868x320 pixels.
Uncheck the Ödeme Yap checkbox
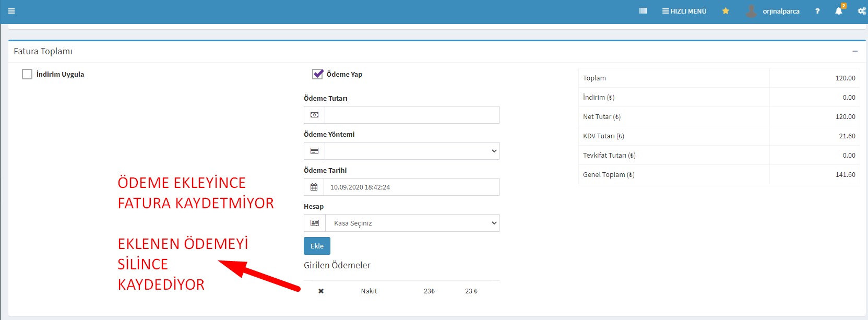tap(317, 74)
